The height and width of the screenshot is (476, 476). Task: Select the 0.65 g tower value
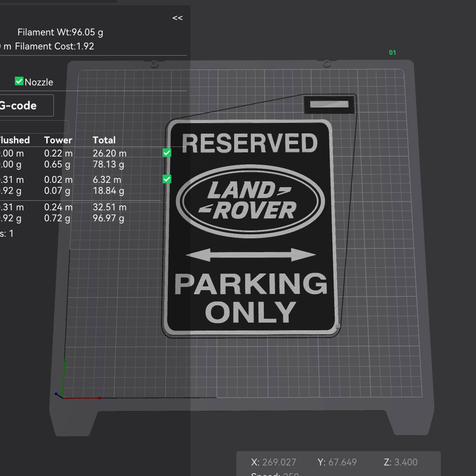pyautogui.click(x=57, y=164)
